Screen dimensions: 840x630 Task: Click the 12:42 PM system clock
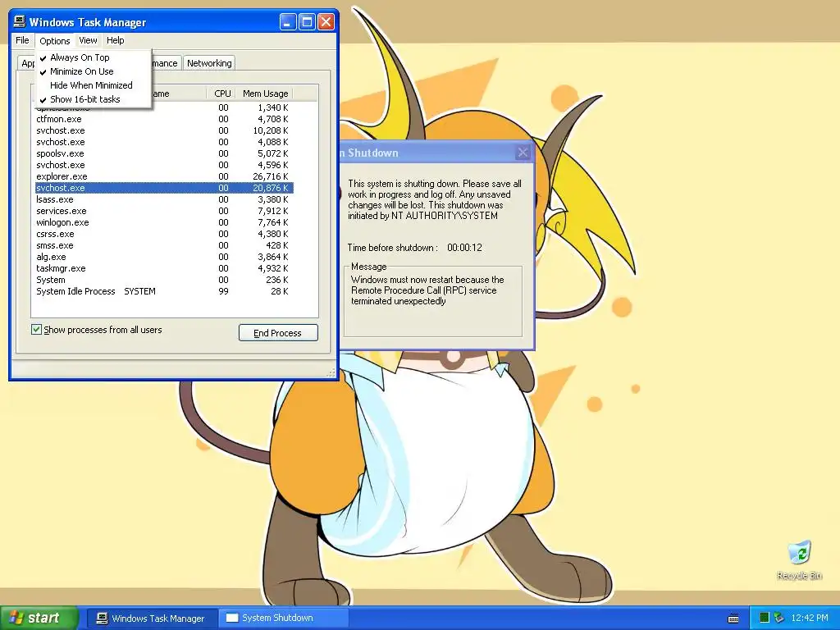(810, 619)
